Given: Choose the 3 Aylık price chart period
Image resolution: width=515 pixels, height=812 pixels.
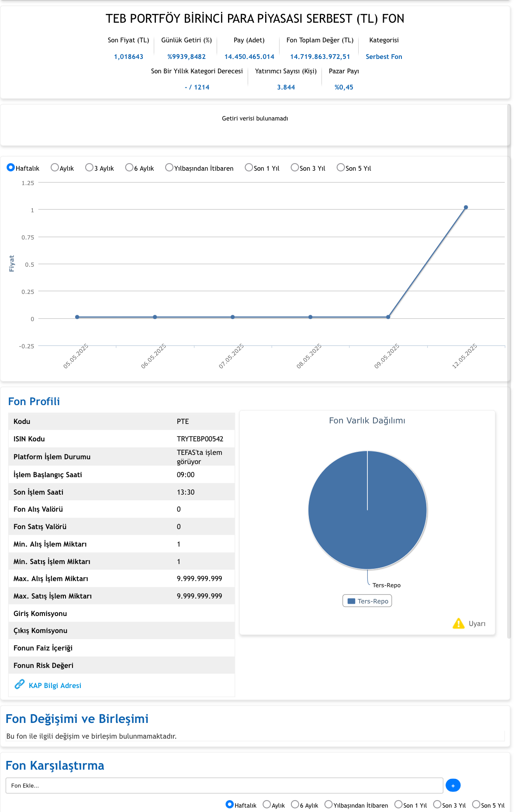Looking at the screenshot, I should click(89, 168).
